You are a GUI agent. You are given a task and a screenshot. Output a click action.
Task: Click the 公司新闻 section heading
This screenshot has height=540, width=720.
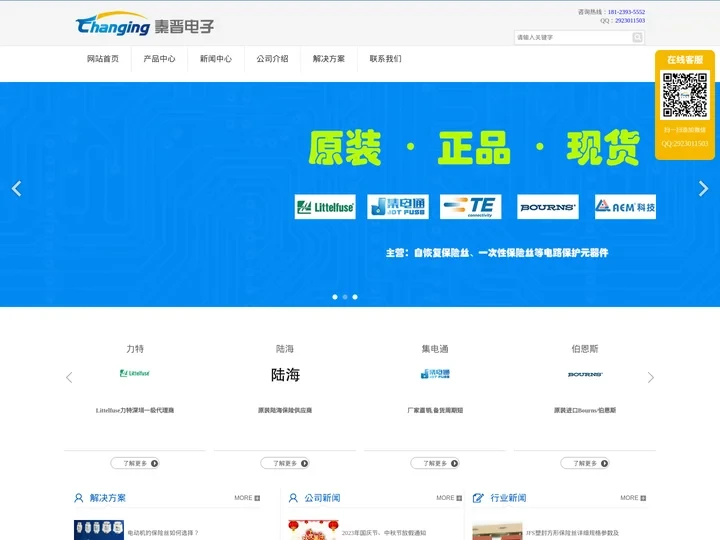[x=322, y=498]
